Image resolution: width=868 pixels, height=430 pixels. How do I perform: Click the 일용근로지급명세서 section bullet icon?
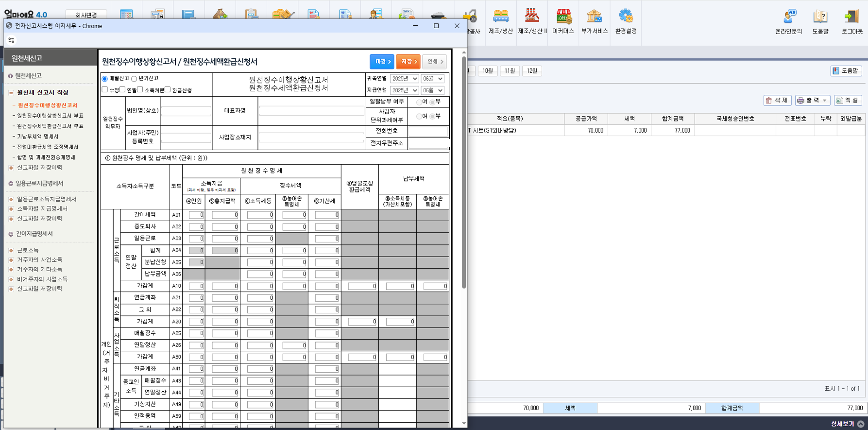(10, 184)
